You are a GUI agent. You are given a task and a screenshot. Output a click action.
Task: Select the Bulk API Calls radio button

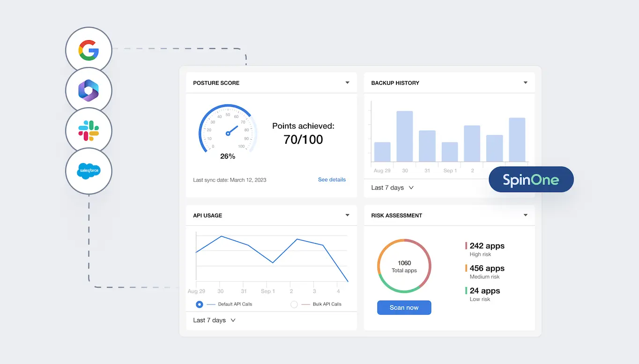[x=294, y=304]
